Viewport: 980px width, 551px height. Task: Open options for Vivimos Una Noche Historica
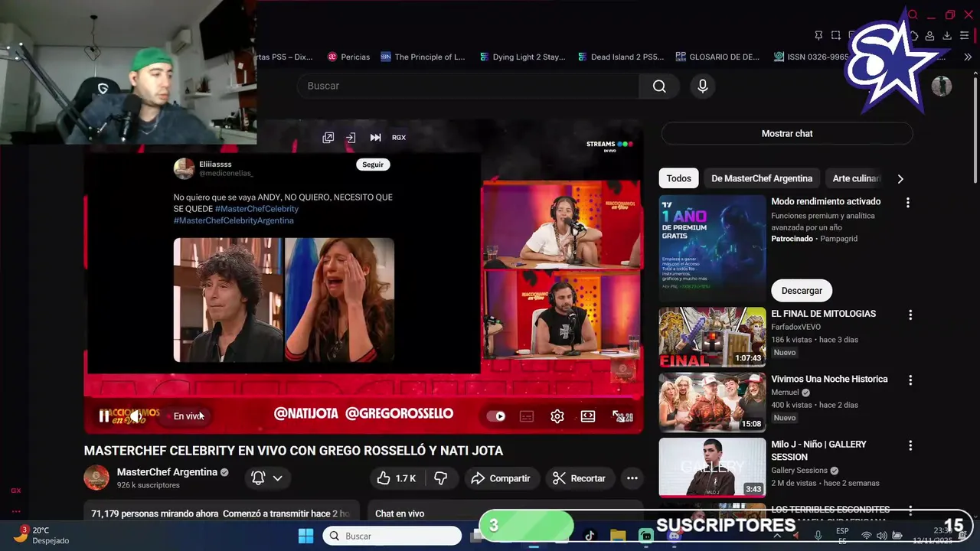(910, 380)
